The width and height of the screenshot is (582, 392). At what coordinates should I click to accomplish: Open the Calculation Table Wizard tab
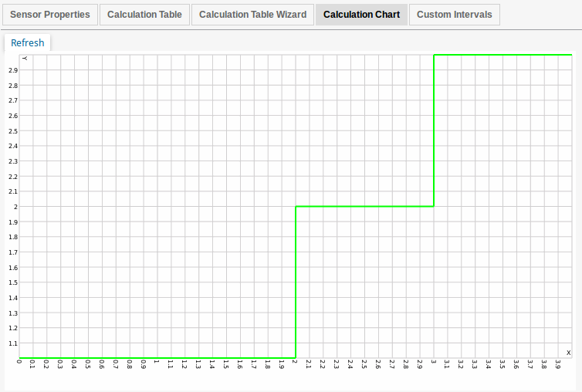pos(252,15)
